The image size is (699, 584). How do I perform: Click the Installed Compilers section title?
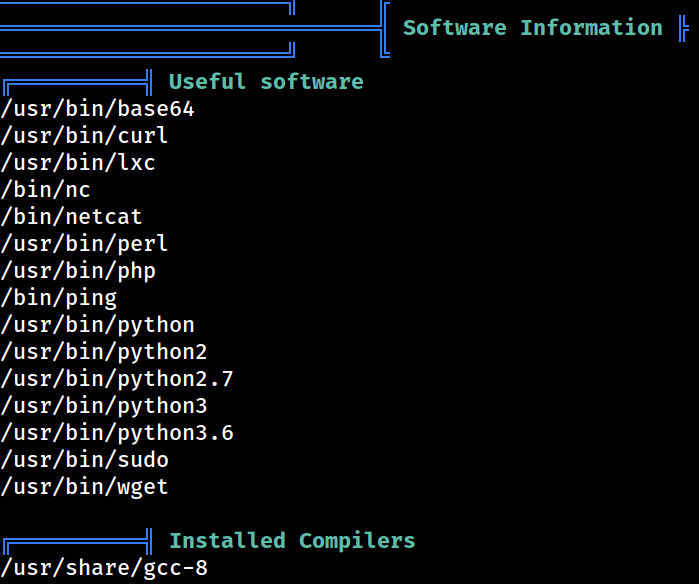point(292,540)
